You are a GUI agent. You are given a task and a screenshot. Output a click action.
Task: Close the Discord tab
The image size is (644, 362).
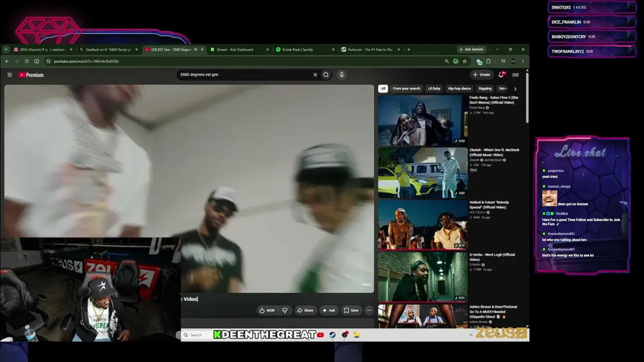coord(71,49)
